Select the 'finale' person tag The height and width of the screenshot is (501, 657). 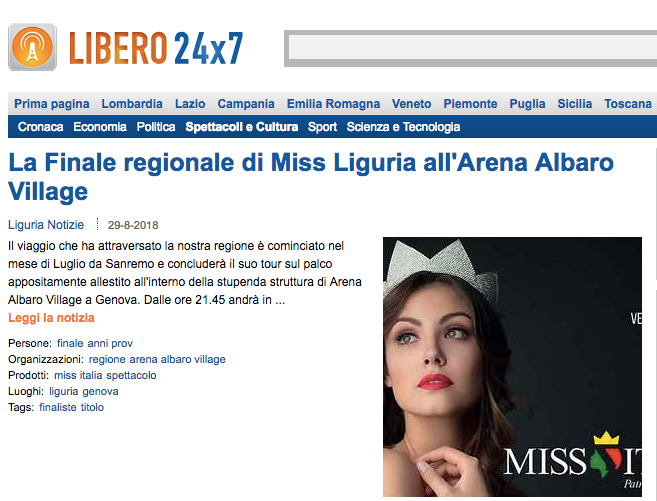coord(70,343)
